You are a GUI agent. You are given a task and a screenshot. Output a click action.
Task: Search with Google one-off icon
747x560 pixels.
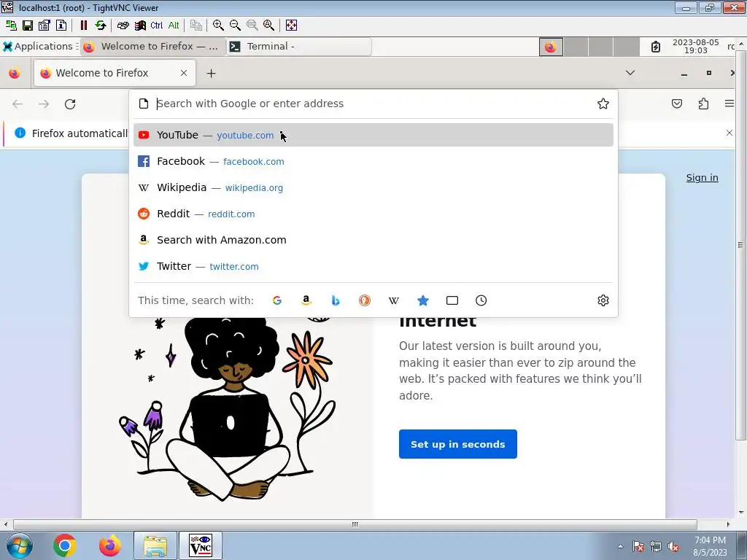click(276, 300)
